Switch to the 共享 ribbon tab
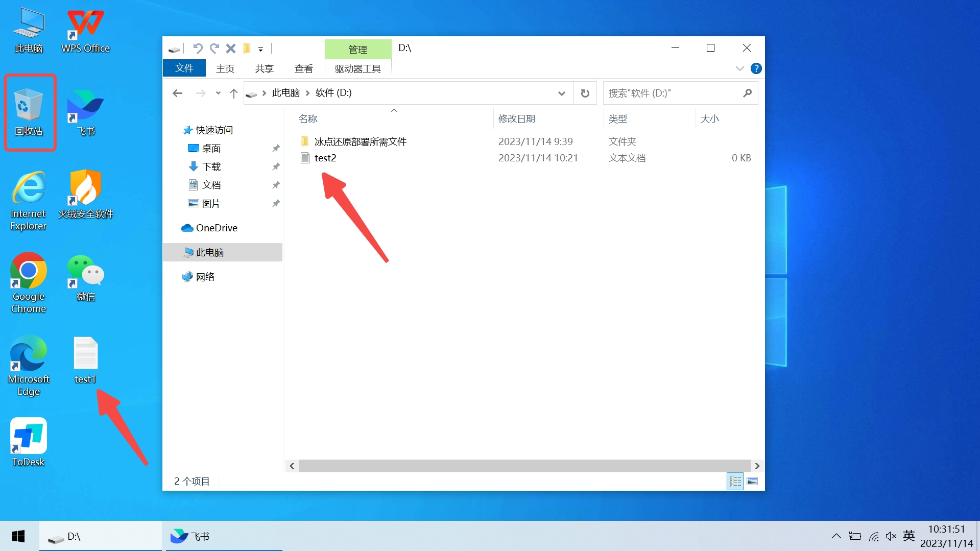Image resolution: width=980 pixels, height=551 pixels. pos(265,68)
